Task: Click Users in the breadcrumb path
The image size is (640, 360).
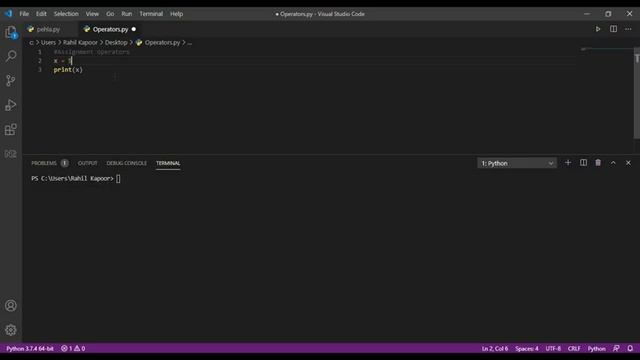Action: [x=48, y=42]
